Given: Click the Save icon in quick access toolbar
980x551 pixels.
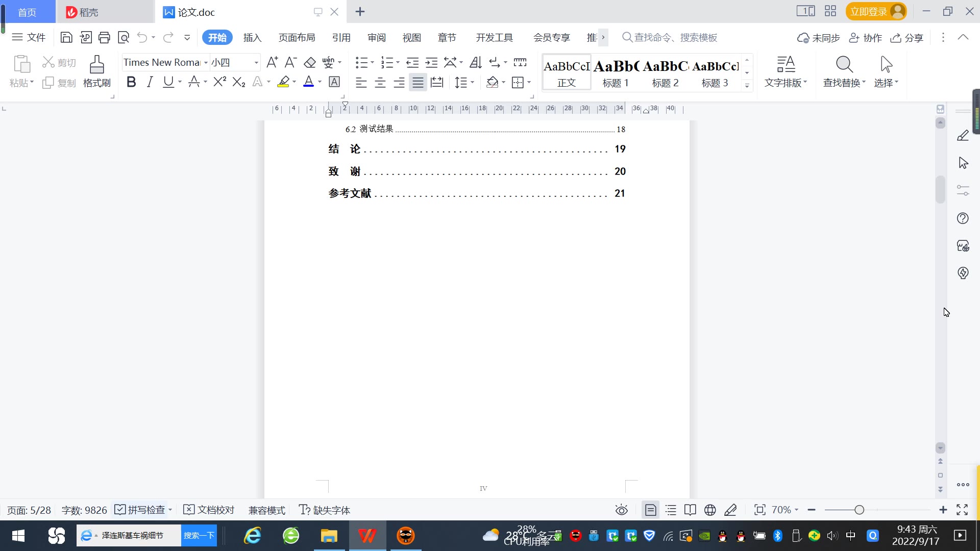Looking at the screenshot, I should (66, 37).
